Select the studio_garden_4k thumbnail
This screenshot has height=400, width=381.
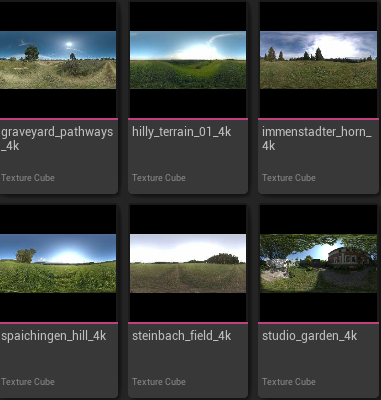coord(318,263)
